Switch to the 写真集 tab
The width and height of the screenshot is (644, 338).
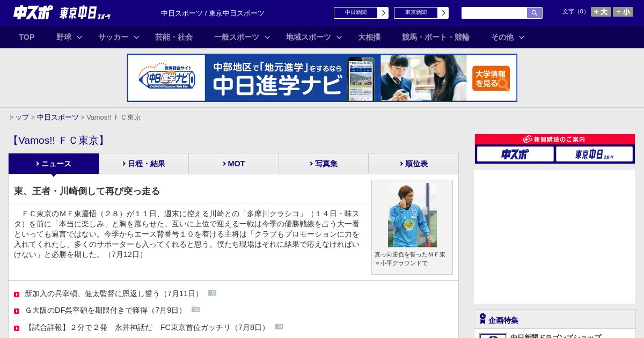click(324, 164)
